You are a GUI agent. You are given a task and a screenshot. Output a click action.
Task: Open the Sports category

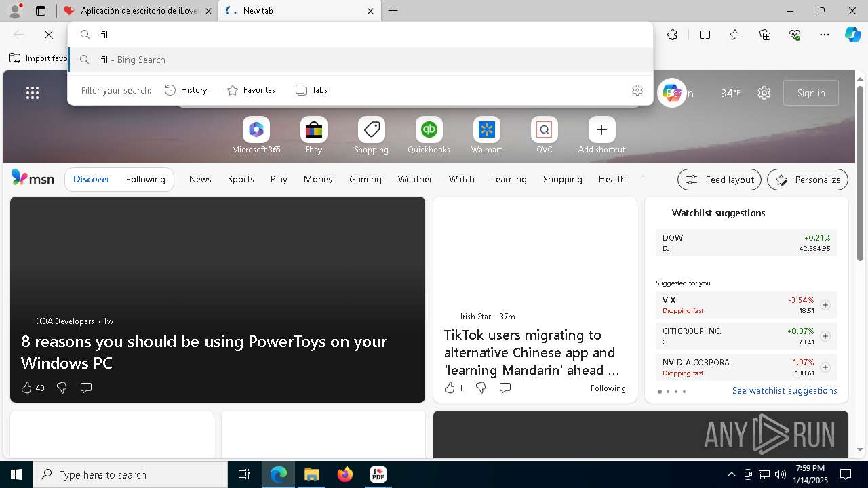[241, 180]
